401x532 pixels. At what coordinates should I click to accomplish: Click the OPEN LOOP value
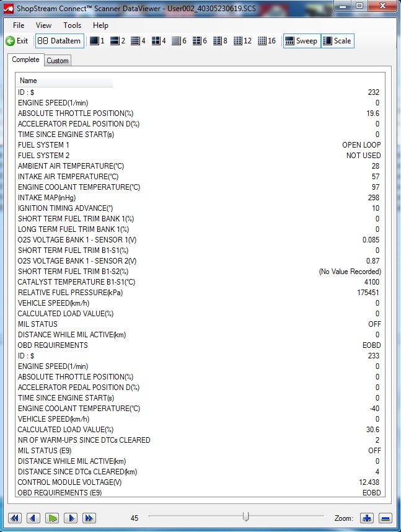tap(361, 145)
